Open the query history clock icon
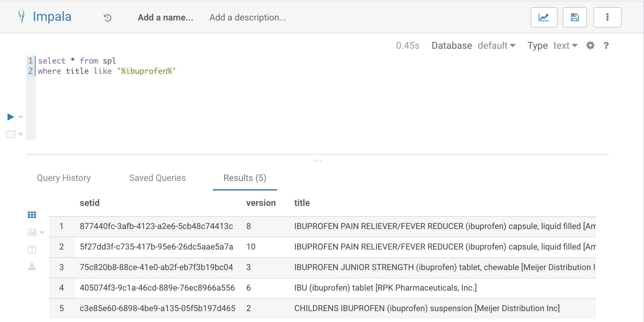Viewport: 644px width, 322px height. pyautogui.click(x=108, y=18)
